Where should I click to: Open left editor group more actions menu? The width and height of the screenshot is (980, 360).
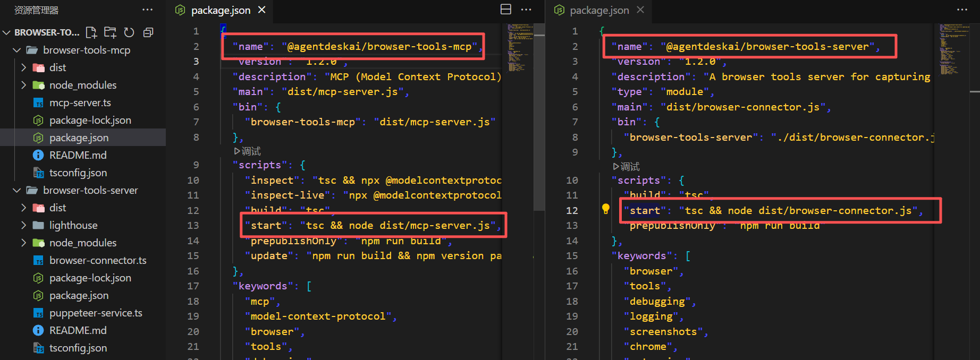coord(526,10)
